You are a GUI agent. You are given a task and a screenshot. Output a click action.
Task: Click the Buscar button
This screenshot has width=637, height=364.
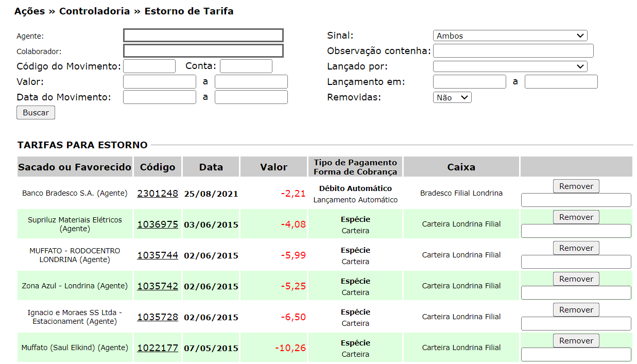(x=36, y=113)
